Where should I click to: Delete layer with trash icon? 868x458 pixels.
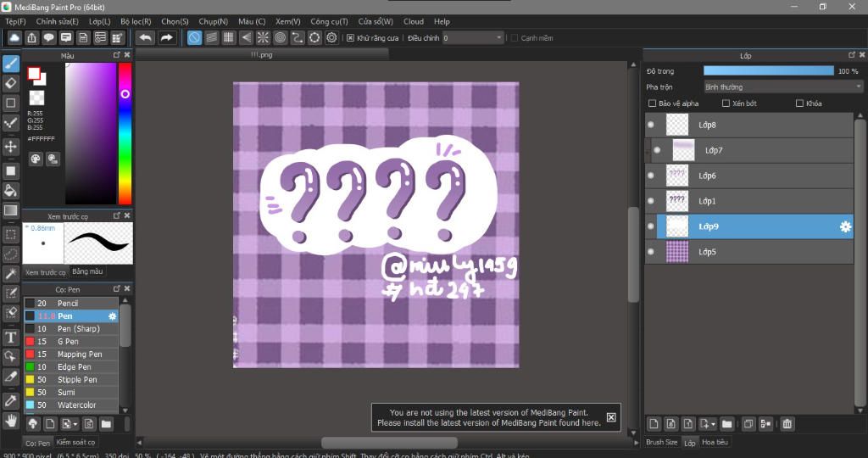787,424
